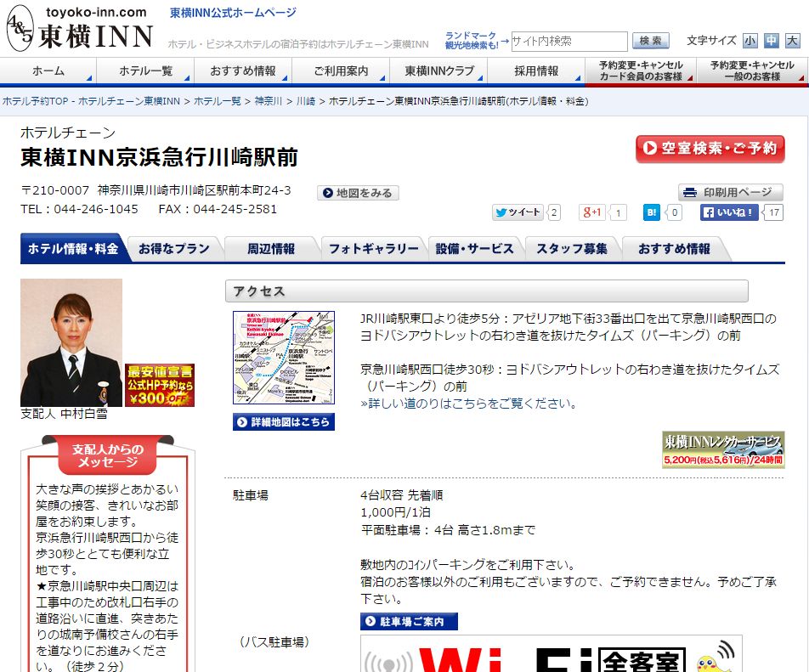Viewport: 809px width, 672px height.
Task: Click the 駐車場 row label
Action: [251, 495]
